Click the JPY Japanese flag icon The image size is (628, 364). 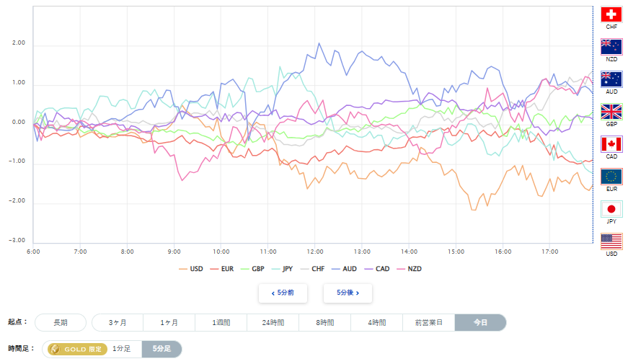click(611, 209)
